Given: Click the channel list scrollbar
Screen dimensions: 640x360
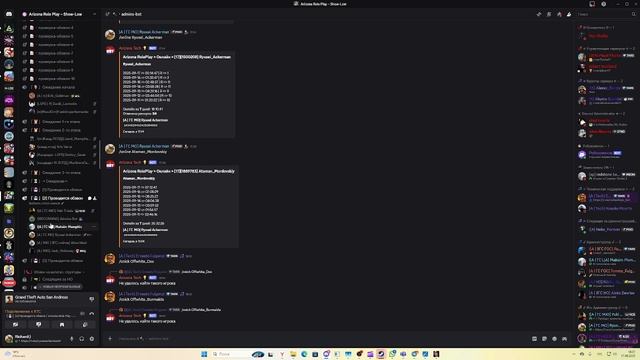Looking at the screenshot, I should pyautogui.click(x=100, y=155).
